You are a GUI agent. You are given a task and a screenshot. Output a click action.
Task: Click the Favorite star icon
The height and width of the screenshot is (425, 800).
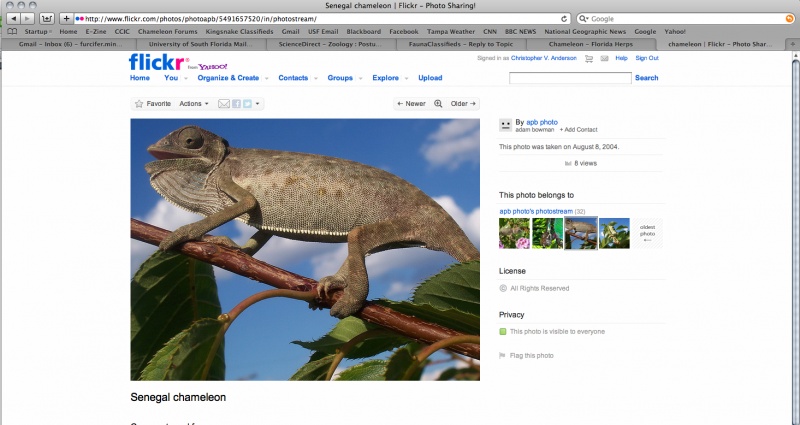139,104
